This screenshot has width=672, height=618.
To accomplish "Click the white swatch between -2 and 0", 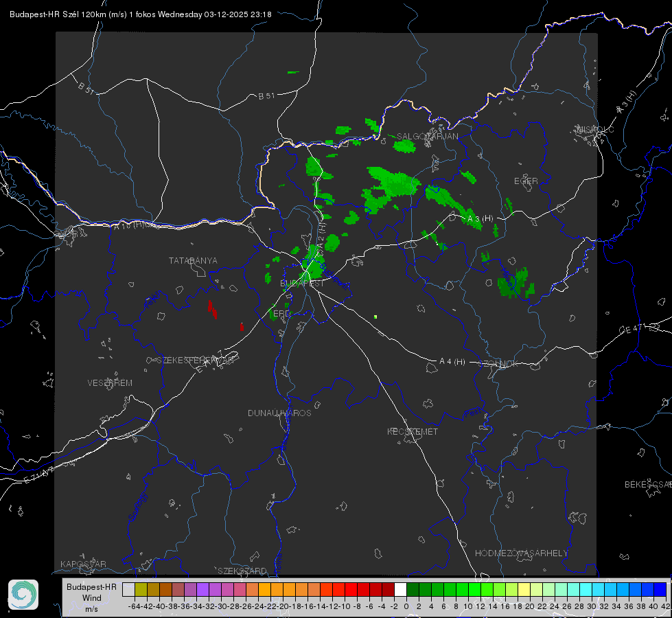I will click(400, 589).
